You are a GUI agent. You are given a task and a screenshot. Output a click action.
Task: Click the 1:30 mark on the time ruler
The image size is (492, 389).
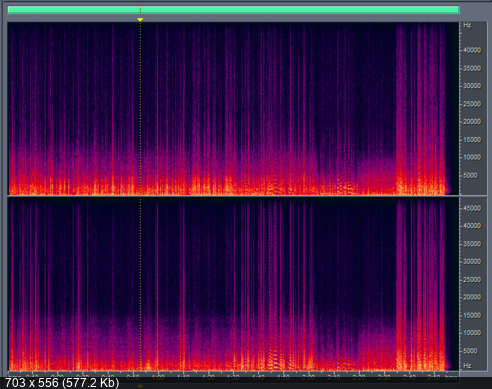[x=233, y=377]
